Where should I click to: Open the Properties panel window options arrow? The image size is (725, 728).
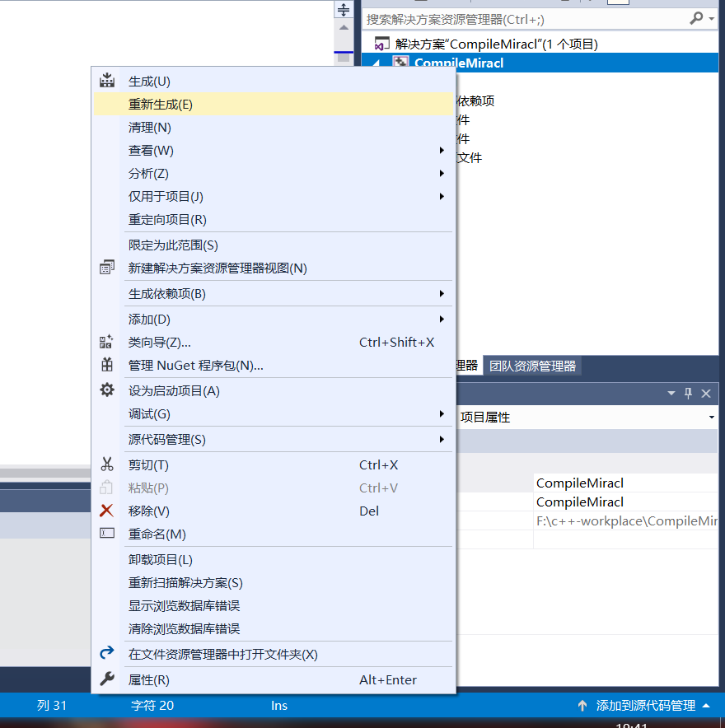671,394
